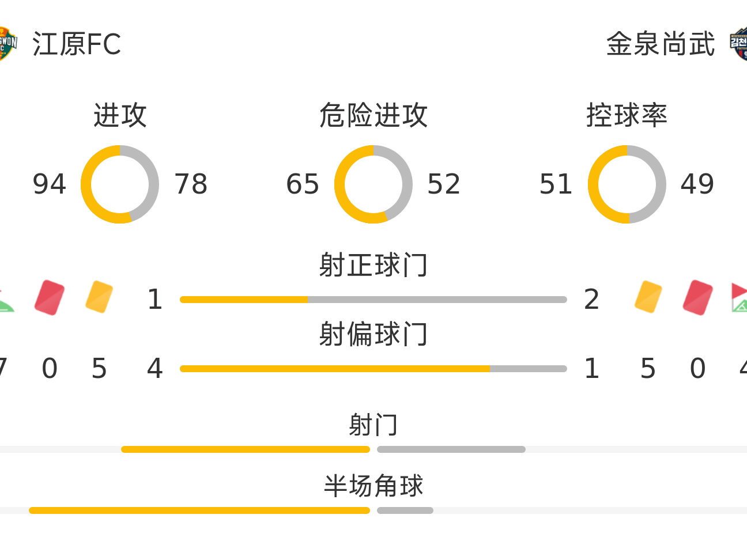Click the 射门 yellow bar for 江原FC

click(x=246, y=449)
